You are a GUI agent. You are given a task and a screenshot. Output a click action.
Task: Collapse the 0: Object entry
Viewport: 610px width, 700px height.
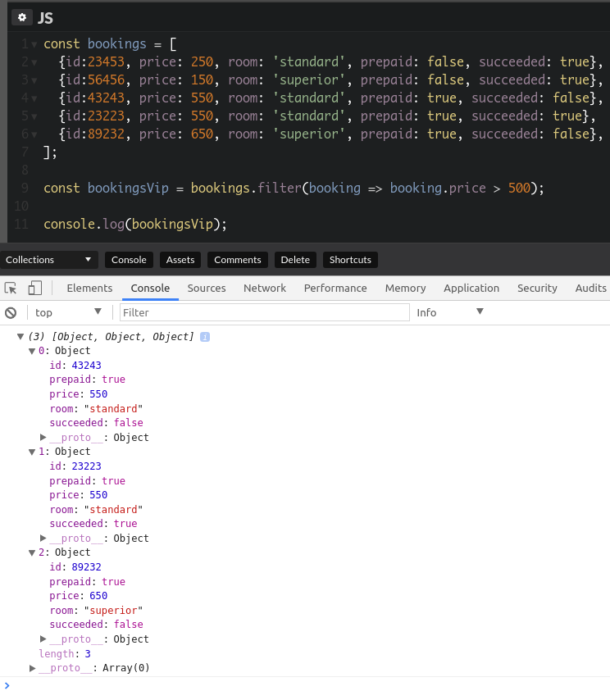point(32,351)
